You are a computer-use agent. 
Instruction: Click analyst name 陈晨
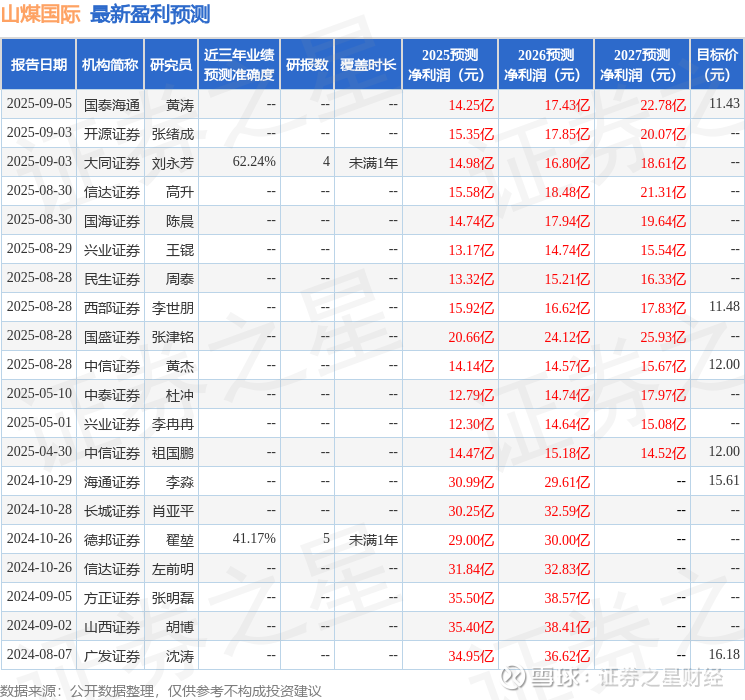click(180, 221)
